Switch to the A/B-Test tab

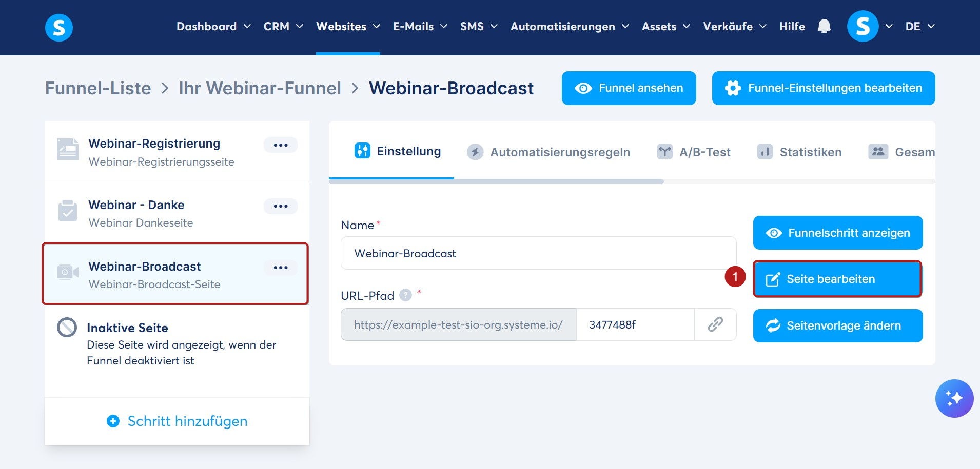(x=694, y=152)
